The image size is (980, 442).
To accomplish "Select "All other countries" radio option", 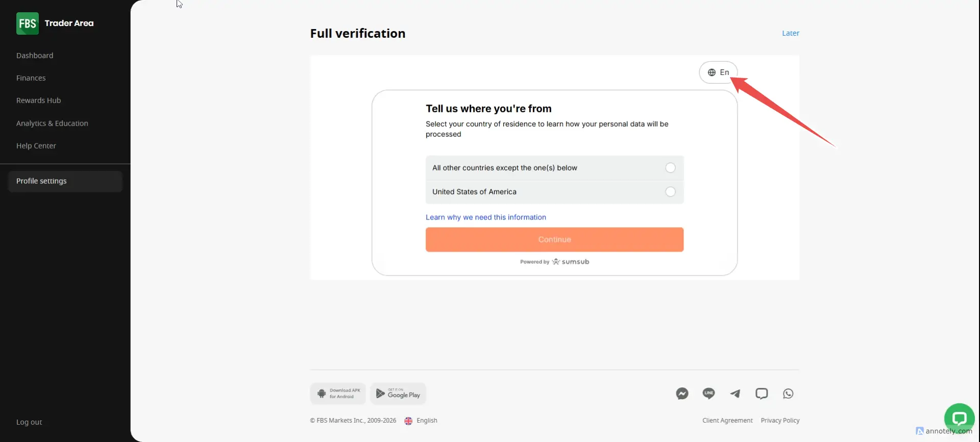I will click(670, 168).
